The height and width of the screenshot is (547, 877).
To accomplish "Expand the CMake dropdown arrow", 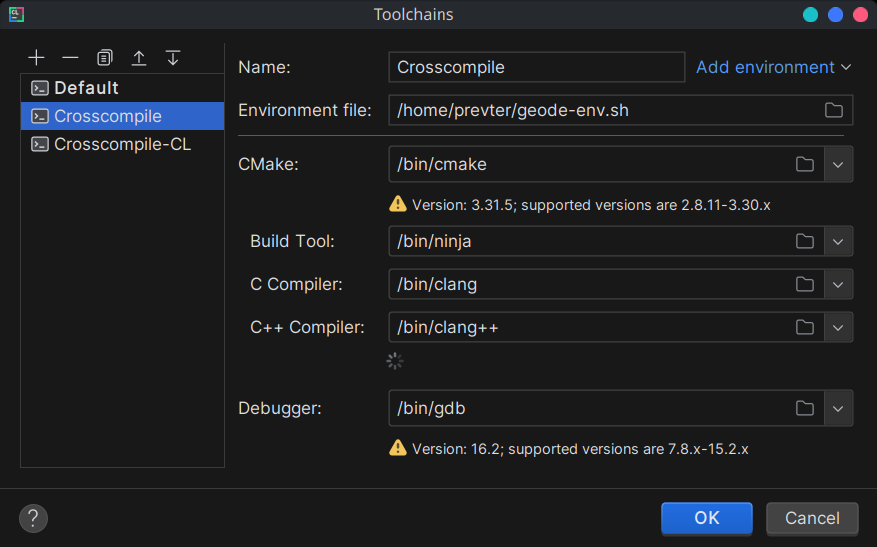I will pyautogui.click(x=838, y=164).
